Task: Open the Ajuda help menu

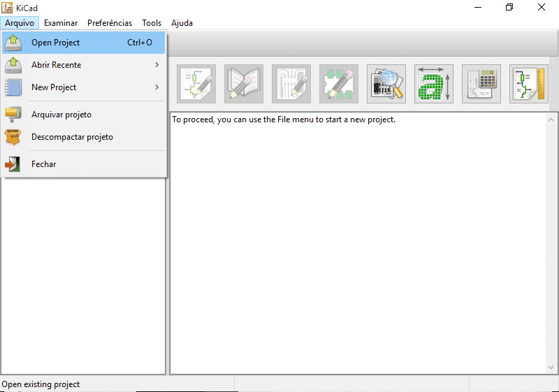Action: (182, 23)
